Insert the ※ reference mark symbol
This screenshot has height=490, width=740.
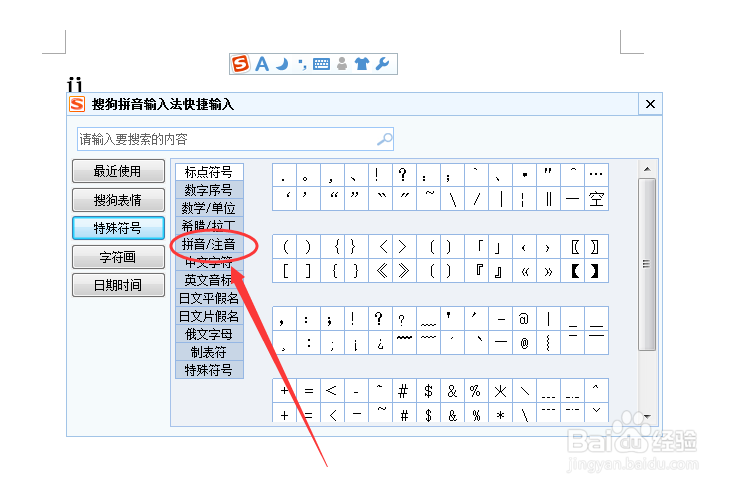tap(500, 391)
